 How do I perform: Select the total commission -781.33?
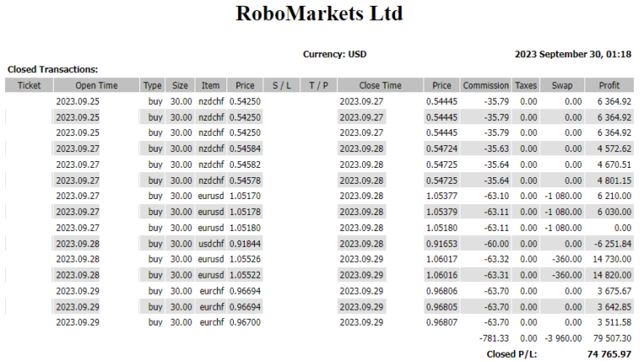[494, 338]
